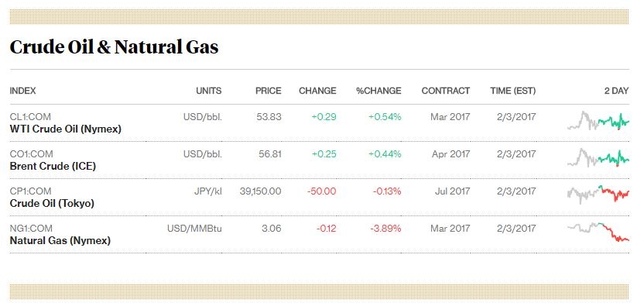Click the CONTRACT column header

[446, 91]
